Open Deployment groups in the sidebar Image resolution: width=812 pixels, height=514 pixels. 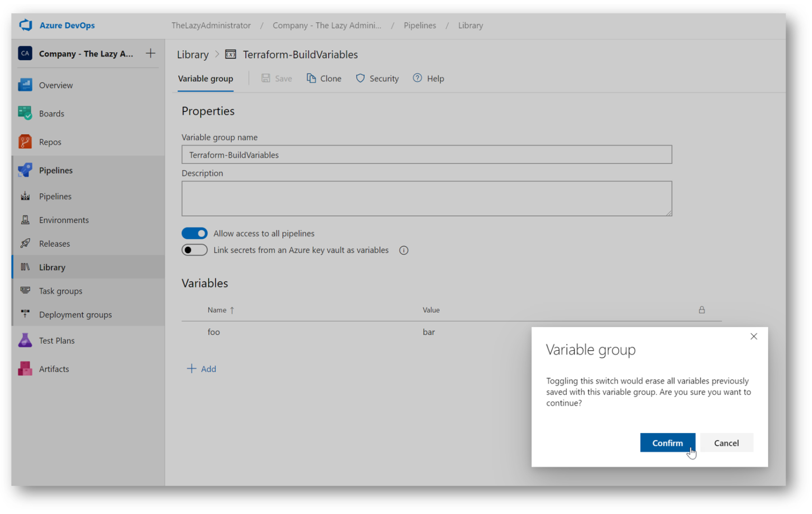pos(76,315)
